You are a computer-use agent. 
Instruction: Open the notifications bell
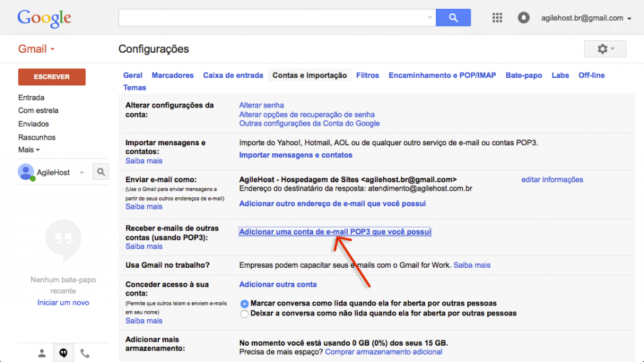pos(523,18)
